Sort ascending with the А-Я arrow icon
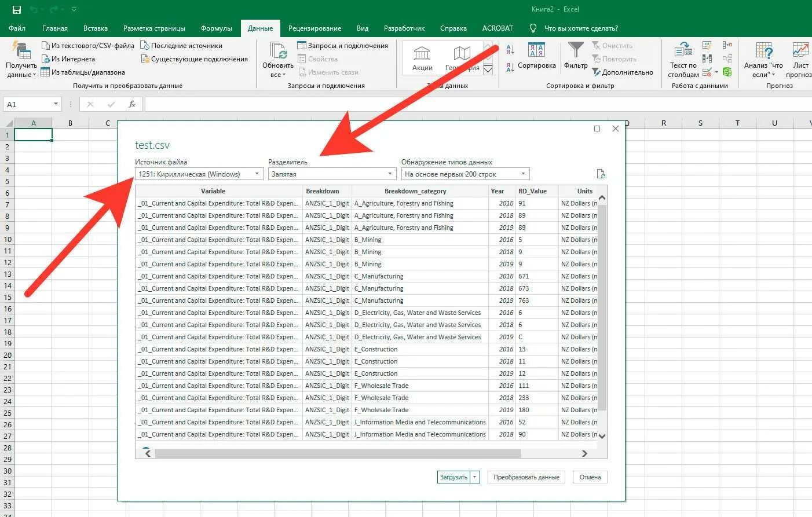 click(x=510, y=50)
